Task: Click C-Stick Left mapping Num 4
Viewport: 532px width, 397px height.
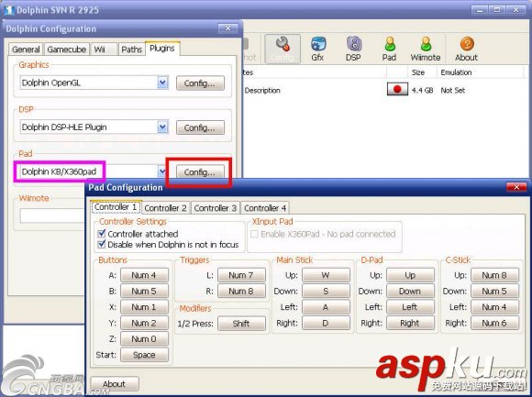Action: point(494,307)
